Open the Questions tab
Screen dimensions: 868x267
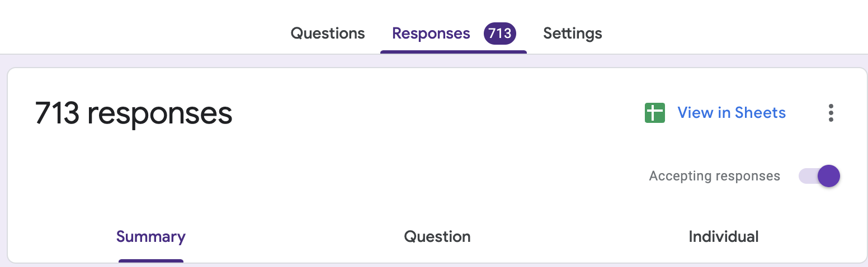328,34
